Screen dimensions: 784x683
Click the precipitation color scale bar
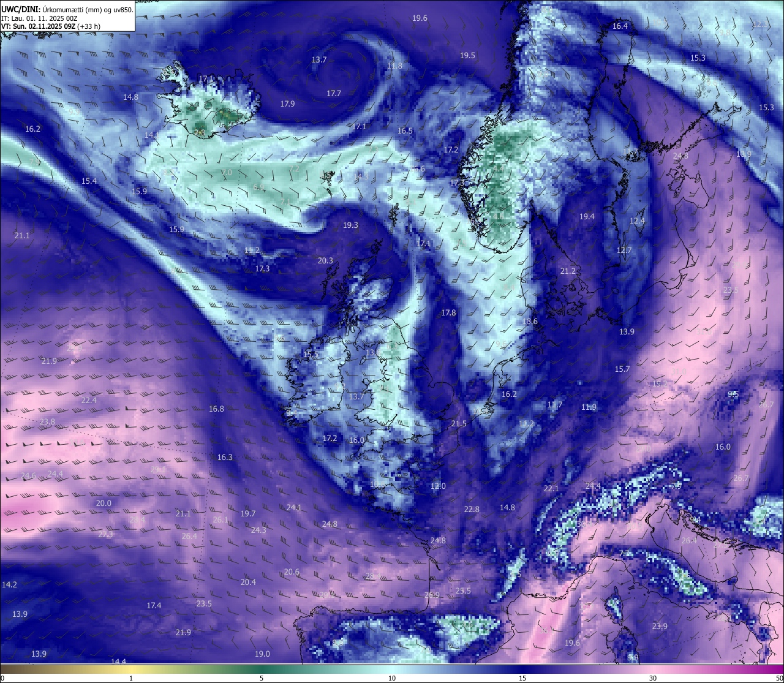[392, 669]
